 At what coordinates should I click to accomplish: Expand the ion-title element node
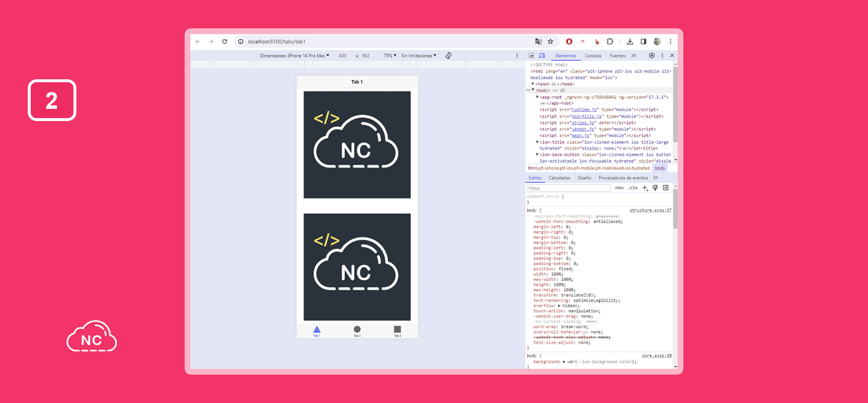(x=538, y=142)
